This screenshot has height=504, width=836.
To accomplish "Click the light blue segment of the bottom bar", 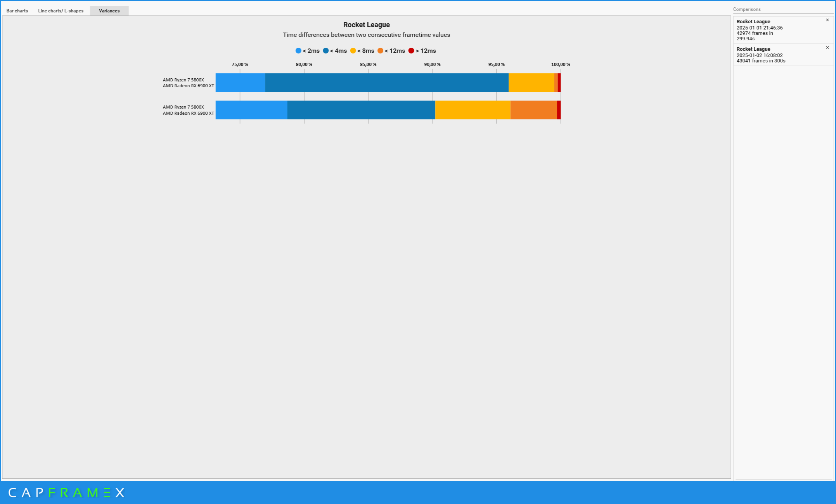I will click(251, 110).
